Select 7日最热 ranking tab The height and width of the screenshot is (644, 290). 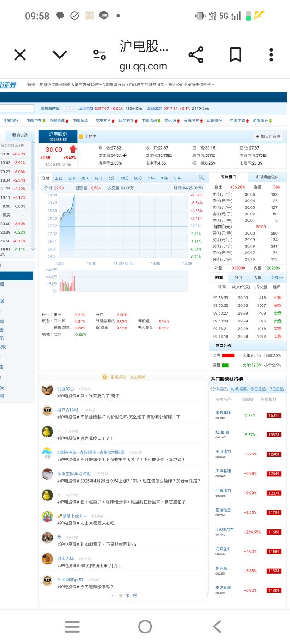pos(277,389)
